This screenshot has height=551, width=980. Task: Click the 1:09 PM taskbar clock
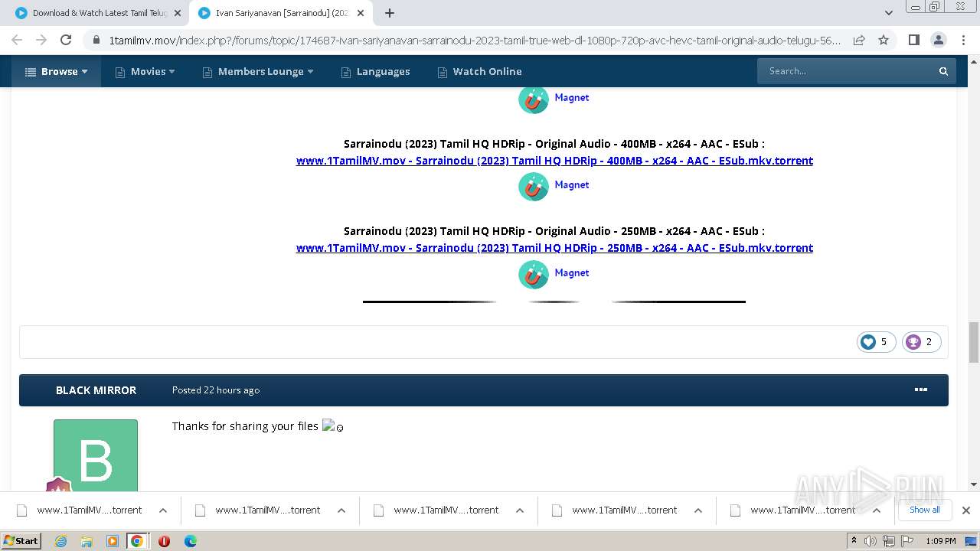point(941,541)
